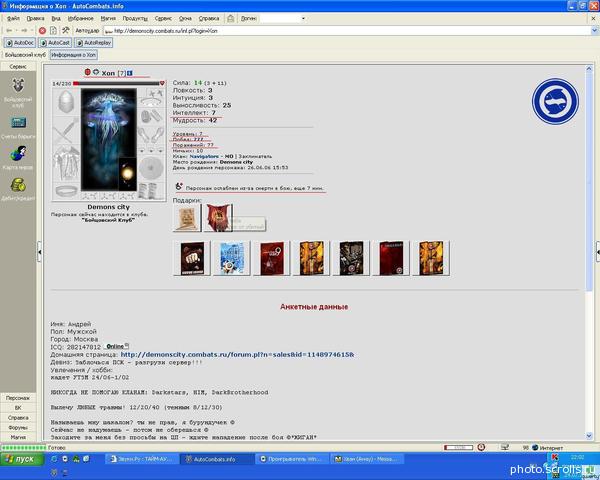Open the forward button history dropdown arrow
600x480 pixels.
point(31,31)
